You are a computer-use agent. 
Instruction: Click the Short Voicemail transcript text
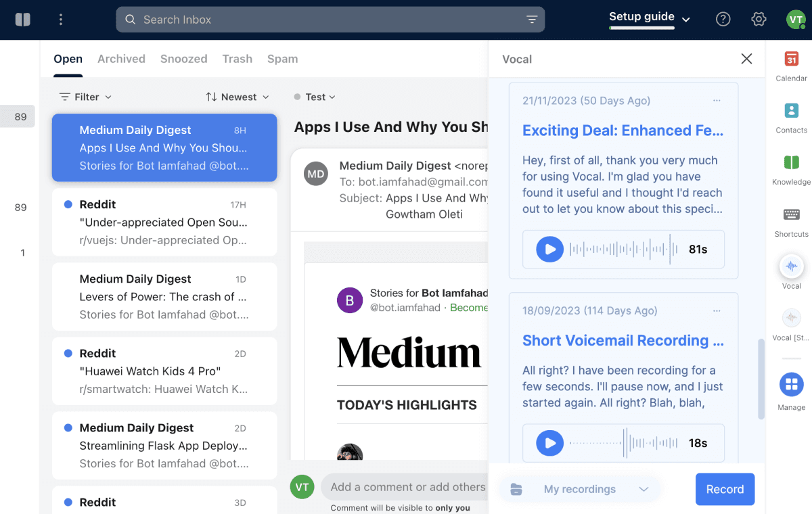pos(623,387)
